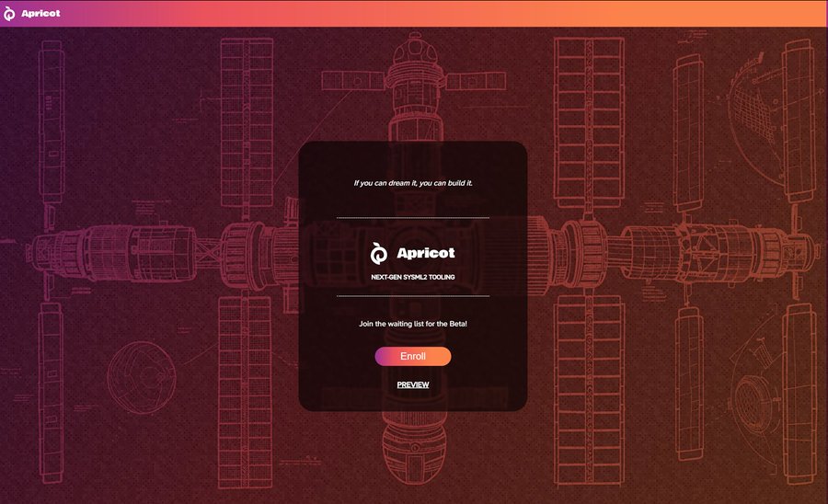Click the large Apricot wordmark in the card
This screenshot has width=828, height=504.
[x=426, y=253]
